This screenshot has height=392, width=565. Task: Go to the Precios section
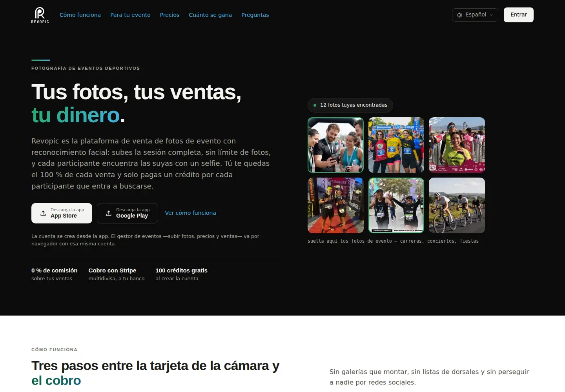[x=169, y=15]
